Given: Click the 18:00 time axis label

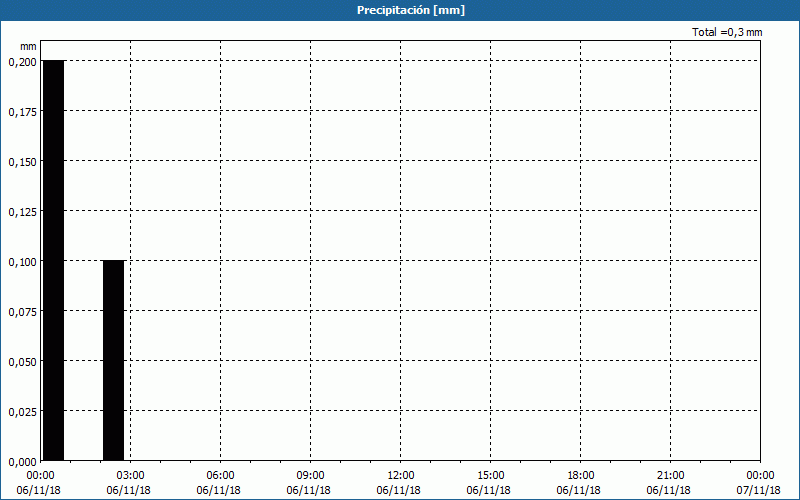Looking at the screenshot, I should [x=581, y=476].
